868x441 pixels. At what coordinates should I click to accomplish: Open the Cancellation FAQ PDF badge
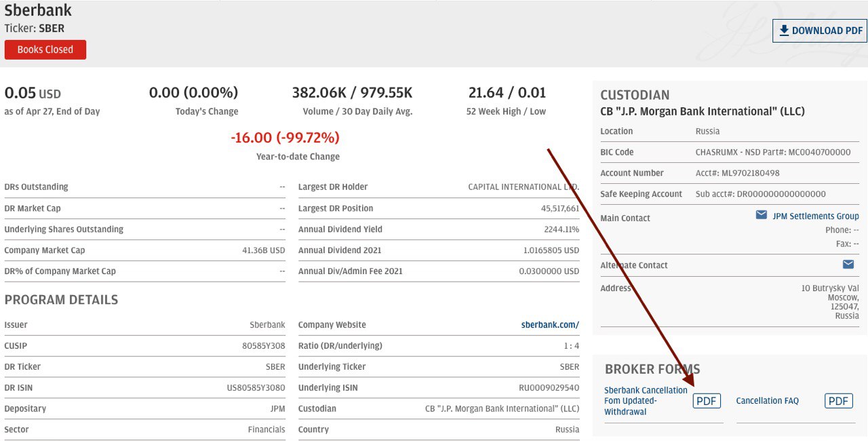click(838, 401)
